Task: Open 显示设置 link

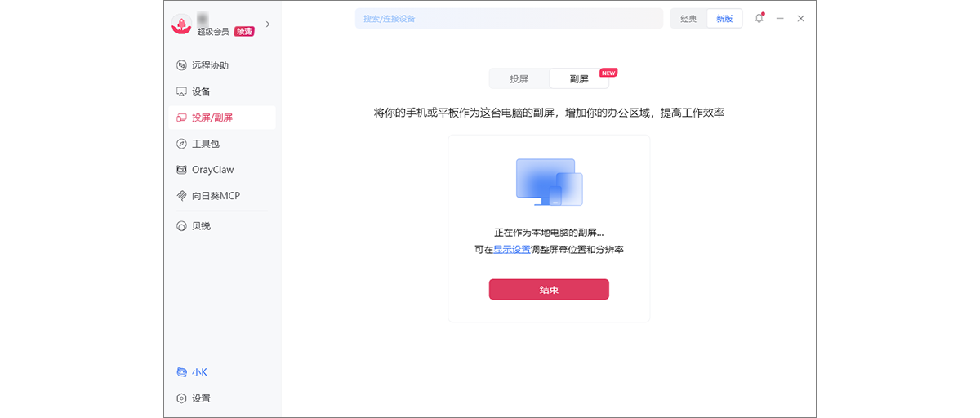Action: pyautogui.click(x=512, y=250)
